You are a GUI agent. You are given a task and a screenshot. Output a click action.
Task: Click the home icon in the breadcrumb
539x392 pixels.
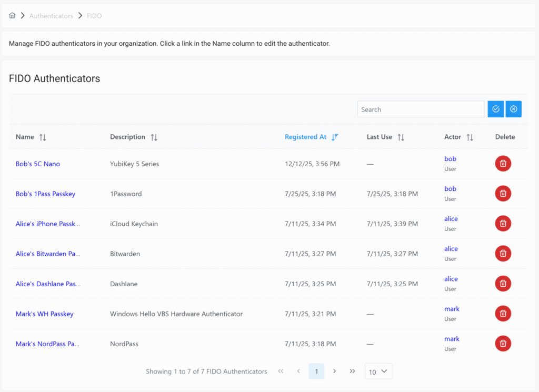click(12, 15)
